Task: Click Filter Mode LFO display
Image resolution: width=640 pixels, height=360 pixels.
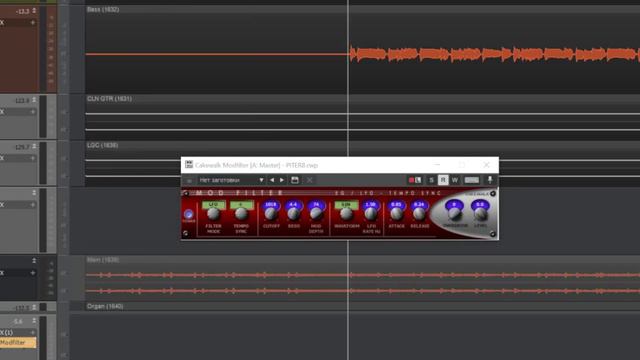Action: pyautogui.click(x=213, y=204)
